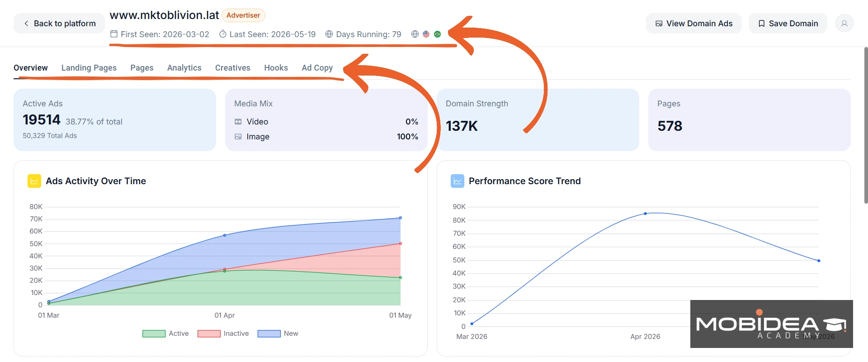
Task: Click View Domain Ads button
Action: click(694, 23)
